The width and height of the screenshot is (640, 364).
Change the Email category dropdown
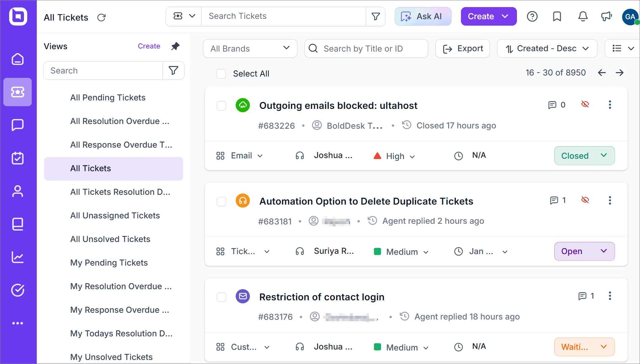pos(239,156)
